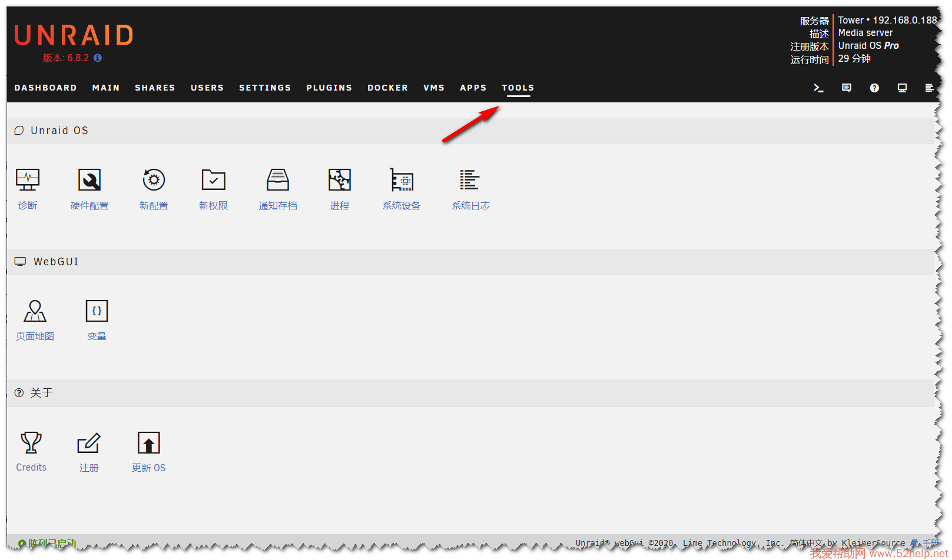Open the 变量 variables icon
This screenshot has width=952, height=560.
coord(97,311)
